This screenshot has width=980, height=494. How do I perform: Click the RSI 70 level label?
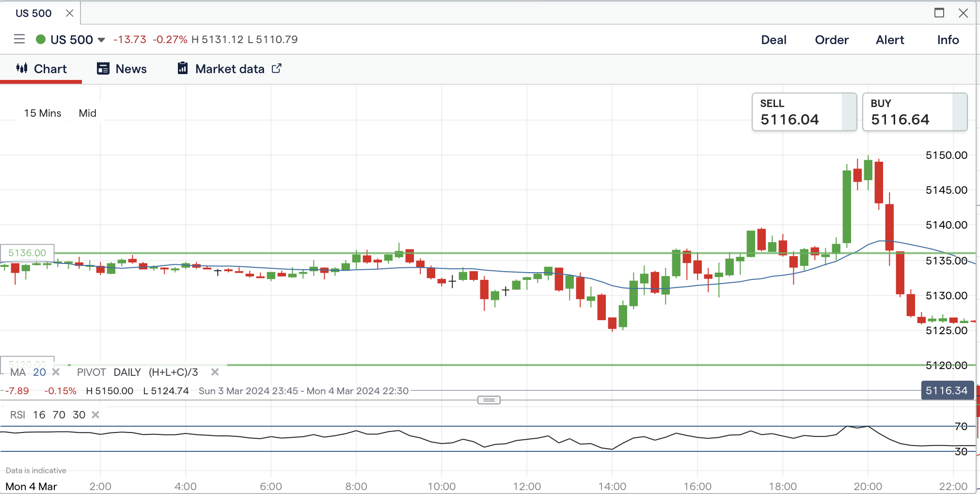coord(961,426)
